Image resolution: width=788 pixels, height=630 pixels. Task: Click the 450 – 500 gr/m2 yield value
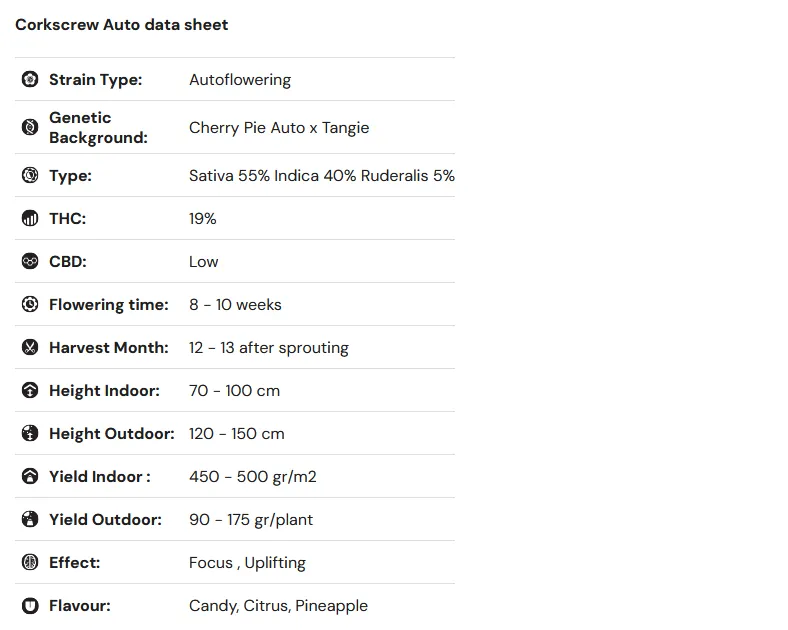[x=253, y=477]
